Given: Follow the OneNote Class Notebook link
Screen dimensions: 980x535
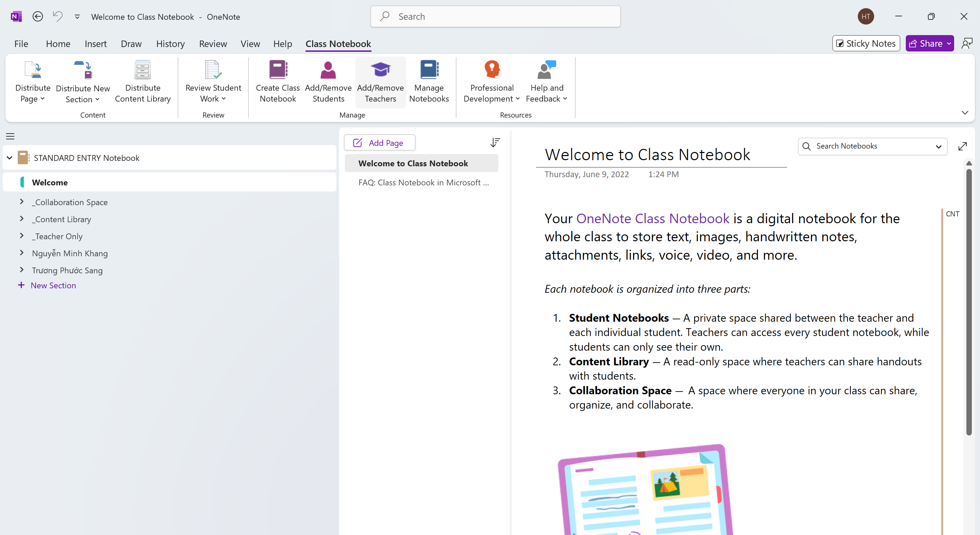Looking at the screenshot, I should click(x=653, y=218).
